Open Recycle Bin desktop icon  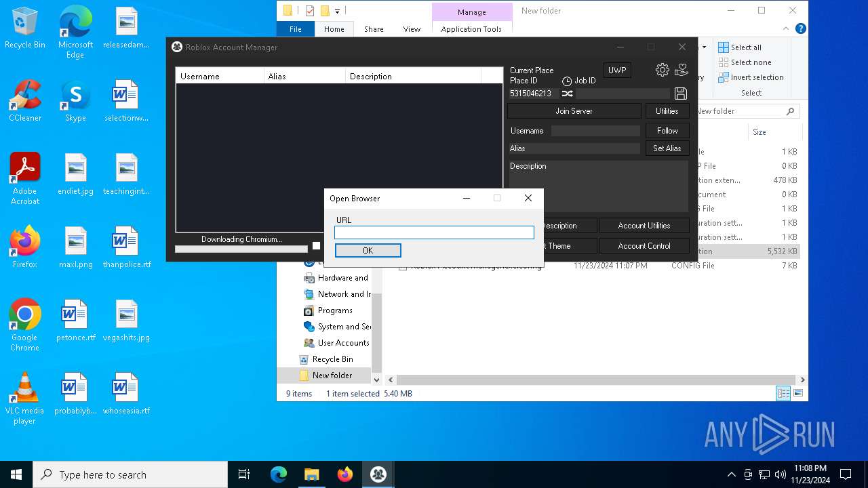(x=25, y=28)
